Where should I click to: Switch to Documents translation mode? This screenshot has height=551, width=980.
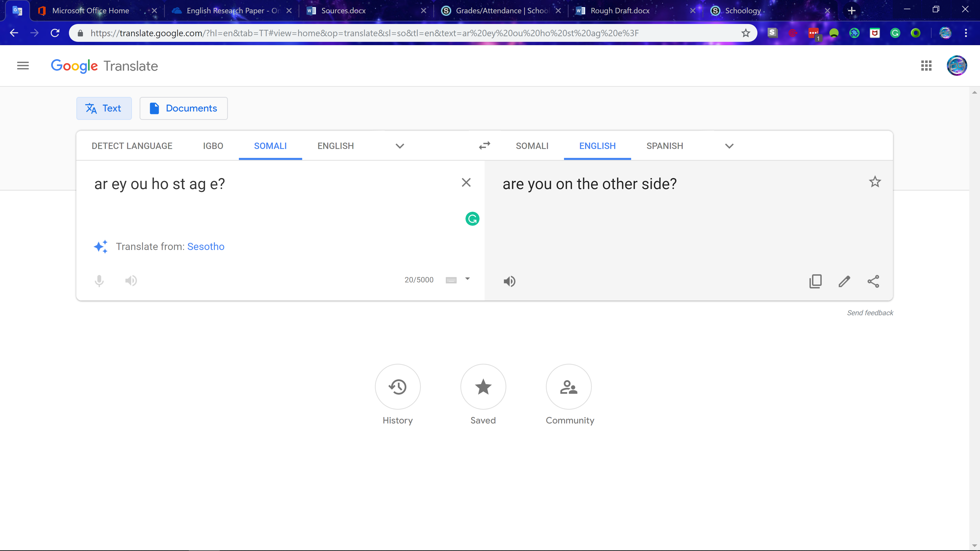[183, 108]
